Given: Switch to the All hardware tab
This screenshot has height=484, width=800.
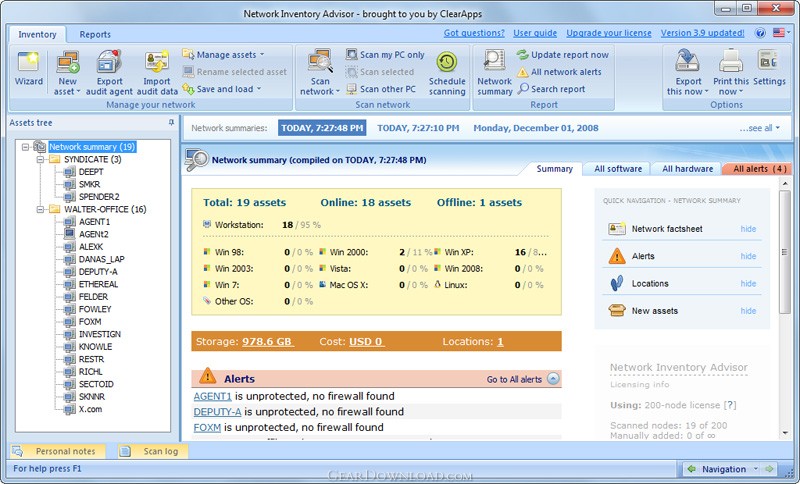Looking at the screenshot, I should 687,169.
